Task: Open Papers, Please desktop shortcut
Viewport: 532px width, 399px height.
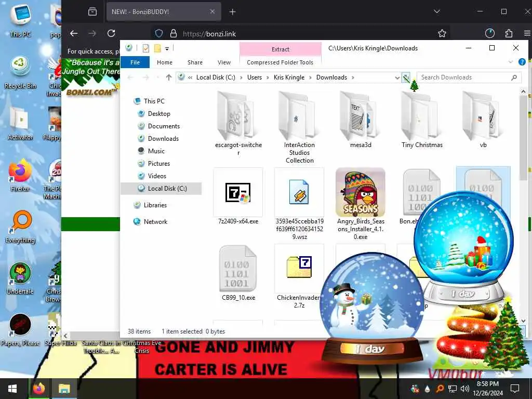Action: 20,330
